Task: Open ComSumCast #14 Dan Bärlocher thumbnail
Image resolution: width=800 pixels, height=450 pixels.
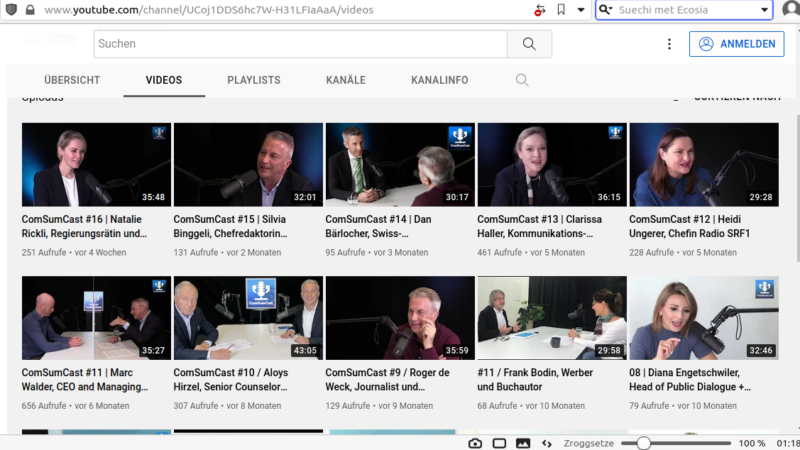Action: tap(400, 164)
